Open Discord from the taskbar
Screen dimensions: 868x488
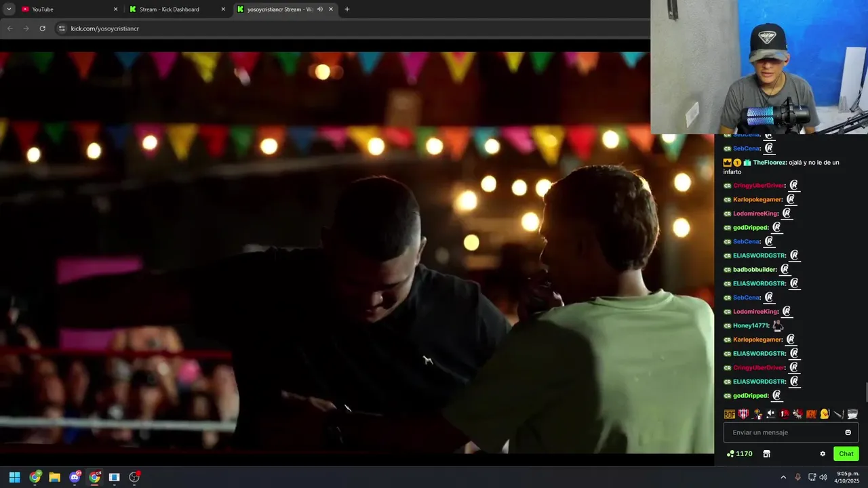coord(75,477)
